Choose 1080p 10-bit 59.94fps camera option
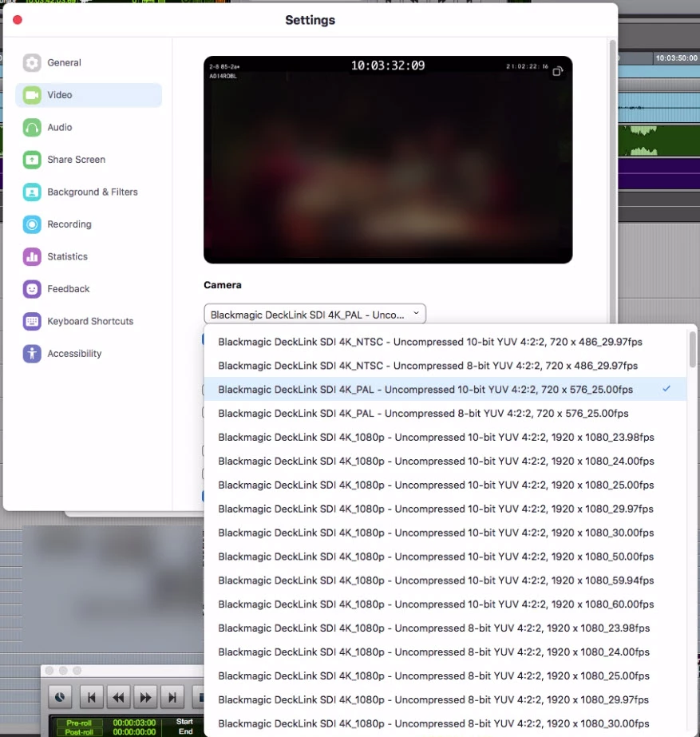Viewport: 700px width, 737px height. coord(445,580)
